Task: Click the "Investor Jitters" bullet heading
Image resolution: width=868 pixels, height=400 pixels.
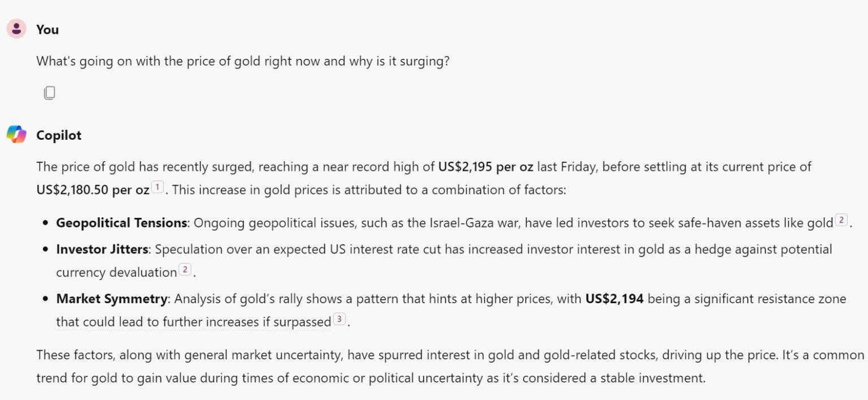Action: (102, 250)
